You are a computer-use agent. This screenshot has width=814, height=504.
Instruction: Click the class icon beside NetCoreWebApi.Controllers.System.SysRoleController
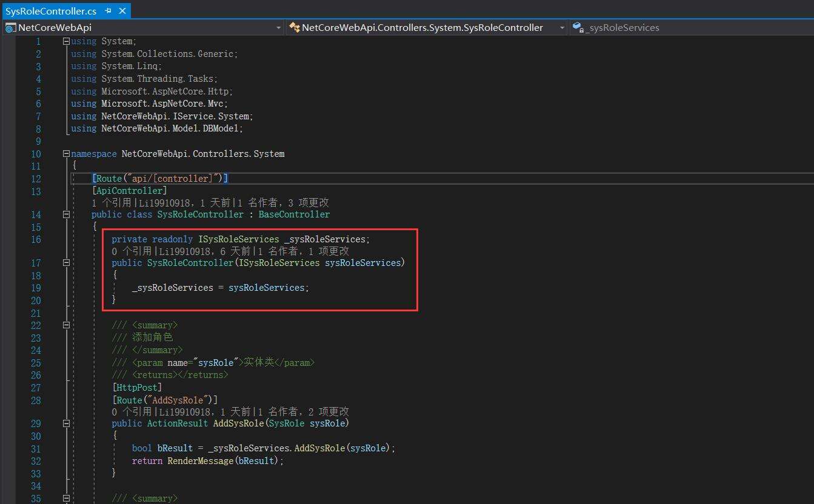coord(294,28)
